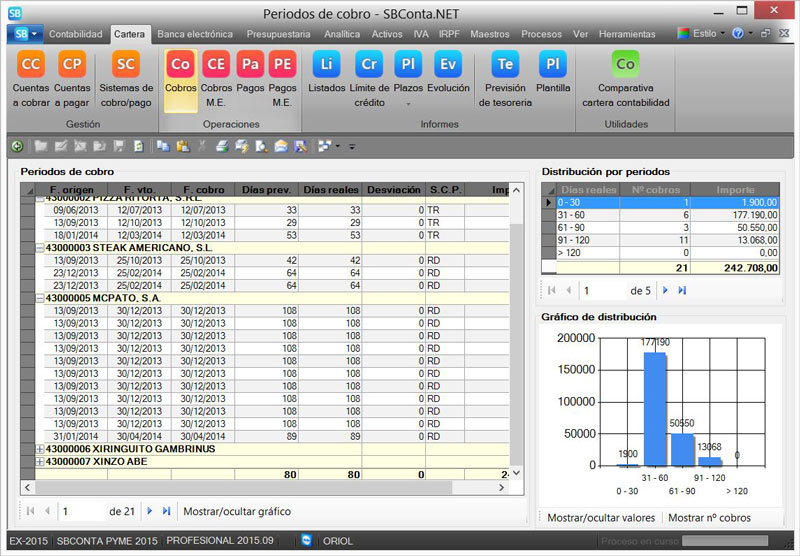Viewport: 800px width, 556px height.
Task: Switch to the Contabilidad tab
Action: pyautogui.click(x=76, y=33)
